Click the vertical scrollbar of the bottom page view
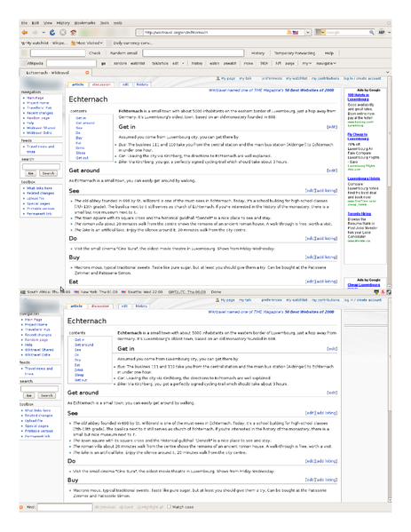 click(390, 400)
